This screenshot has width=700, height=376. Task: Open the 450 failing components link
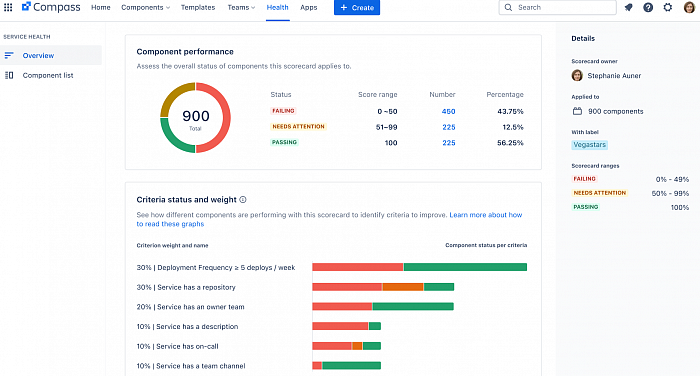pos(449,112)
